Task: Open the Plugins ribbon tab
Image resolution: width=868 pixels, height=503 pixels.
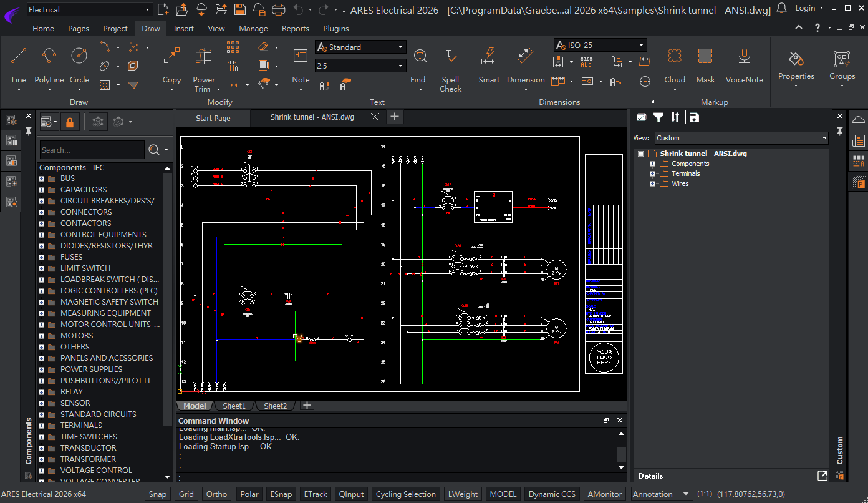Action: 335,28
